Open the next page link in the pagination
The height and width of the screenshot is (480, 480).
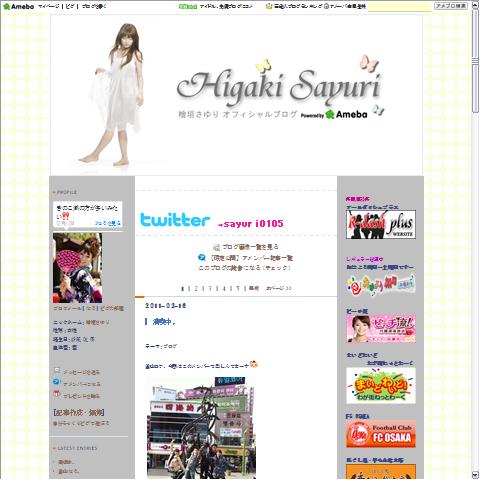[278, 288]
